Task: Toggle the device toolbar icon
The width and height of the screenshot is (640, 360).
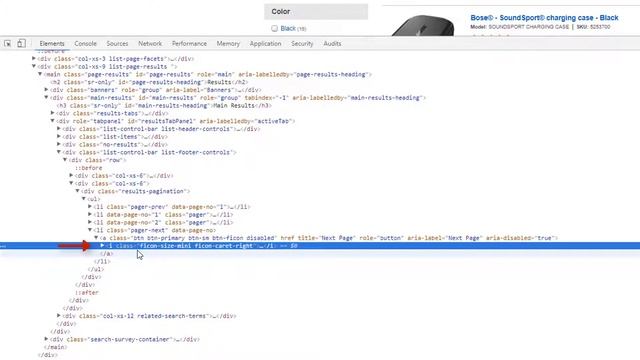Action: 21,43
